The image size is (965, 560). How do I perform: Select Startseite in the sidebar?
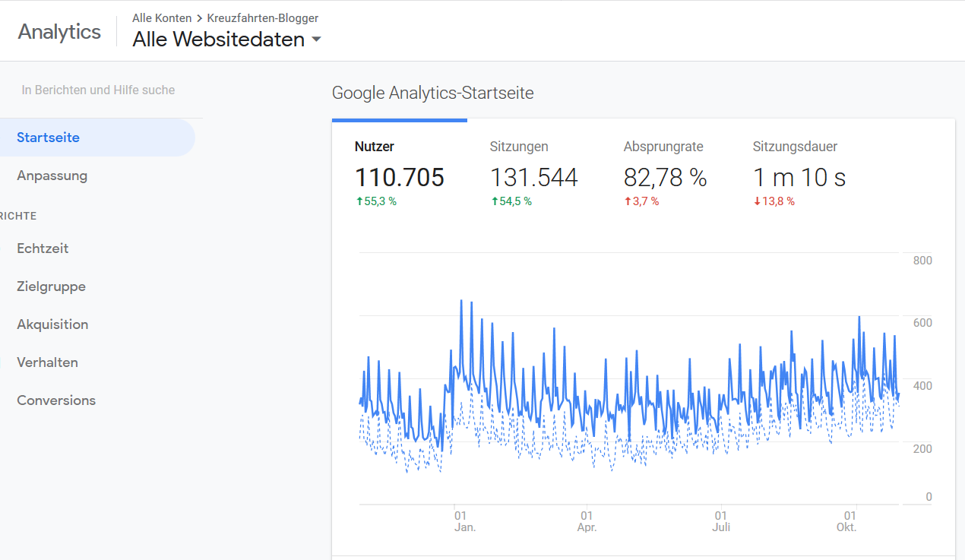pos(49,138)
